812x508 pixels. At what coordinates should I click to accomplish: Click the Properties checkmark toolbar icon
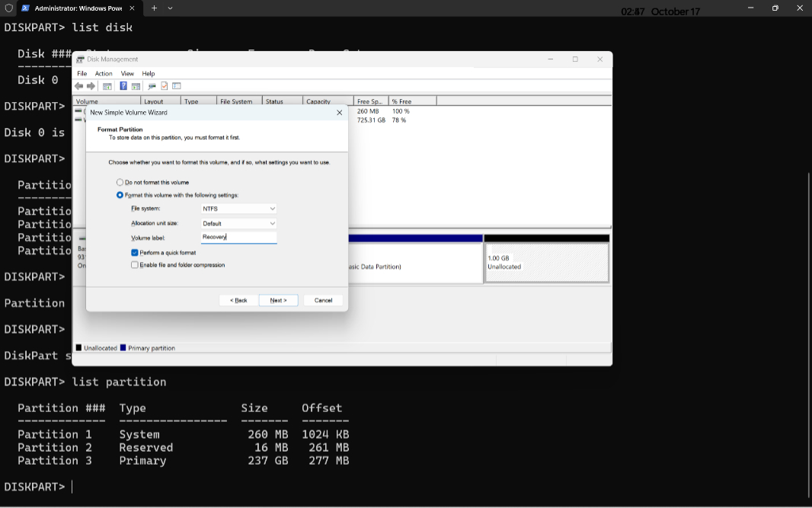click(164, 87)
